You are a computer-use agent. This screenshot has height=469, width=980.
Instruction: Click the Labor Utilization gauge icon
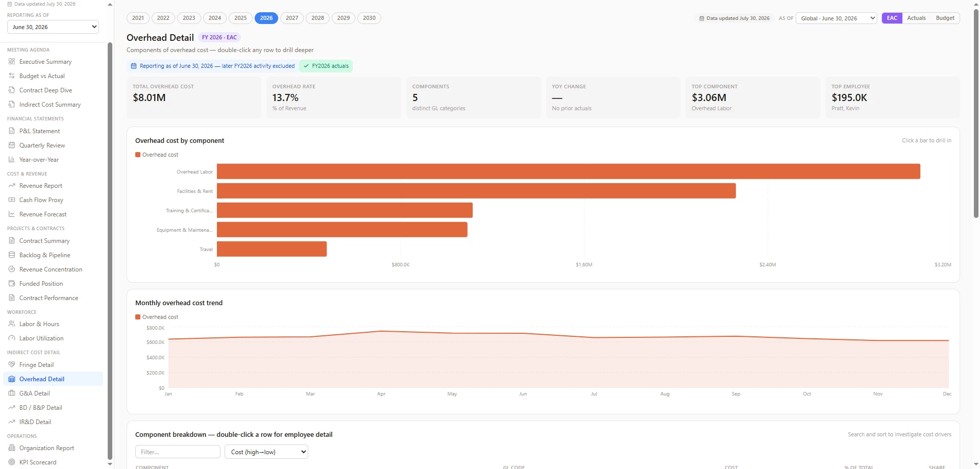[x=12, y=338]
